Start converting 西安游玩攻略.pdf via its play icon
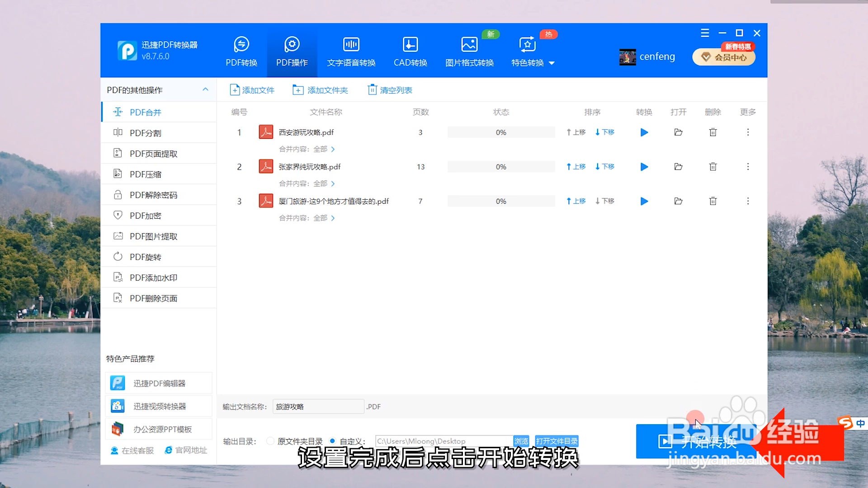The width and height of the screenshot is (868, 488). click(644, 132)
